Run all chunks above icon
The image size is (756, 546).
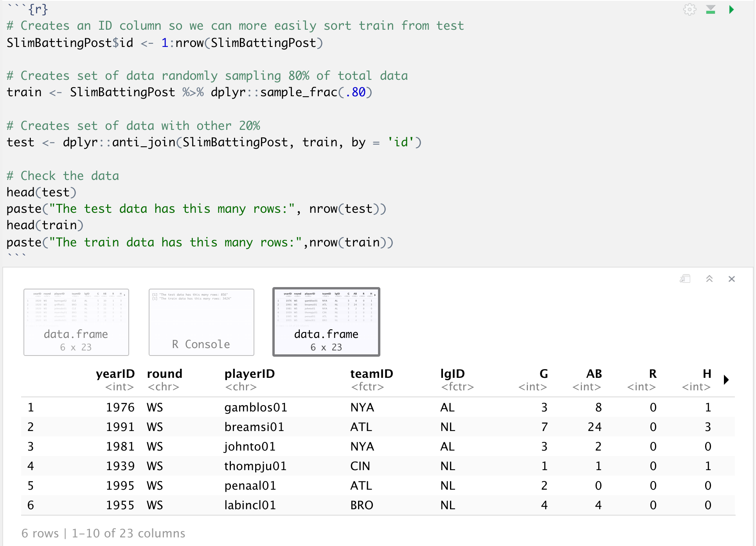click(x=711, y=9)
